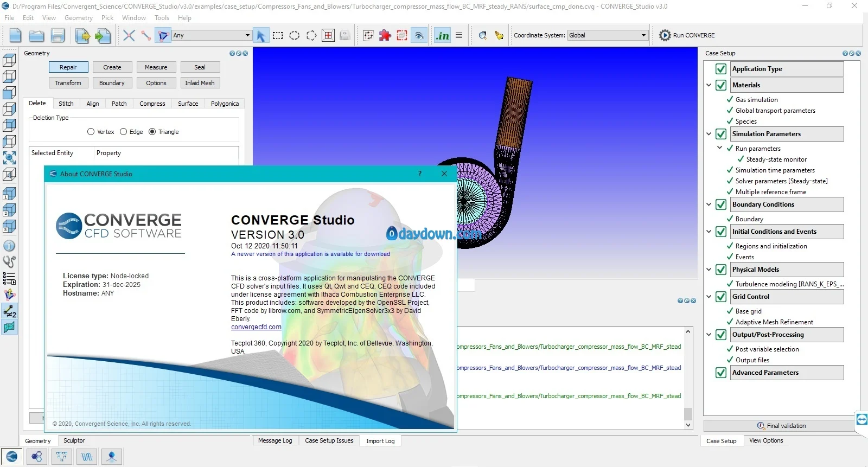Select the triangle pick mode icon
This screenshot has height=467, width=868.
(163, 36)
